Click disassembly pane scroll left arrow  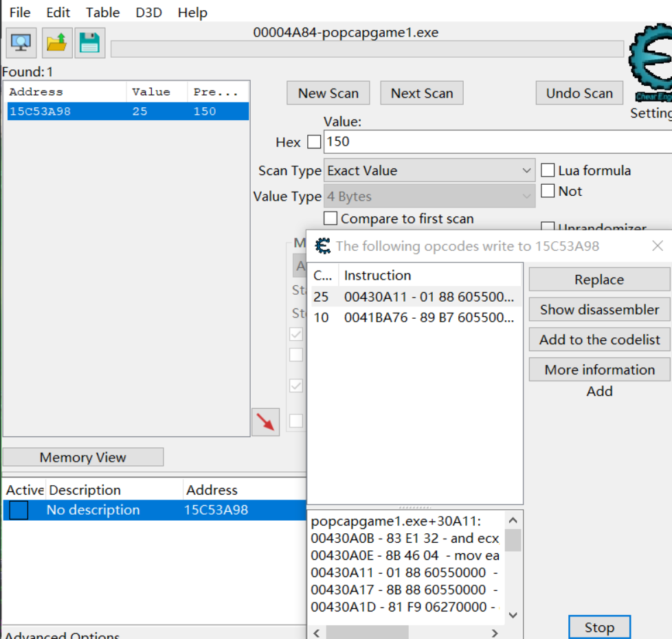click(317, 633)
